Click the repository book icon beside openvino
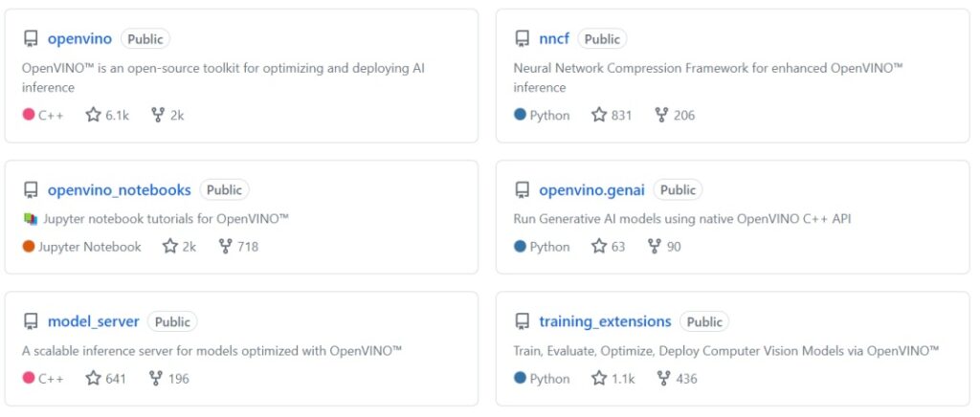Viewport: 980px width, 417px height. pyautogui.click(x=31, y=39)
